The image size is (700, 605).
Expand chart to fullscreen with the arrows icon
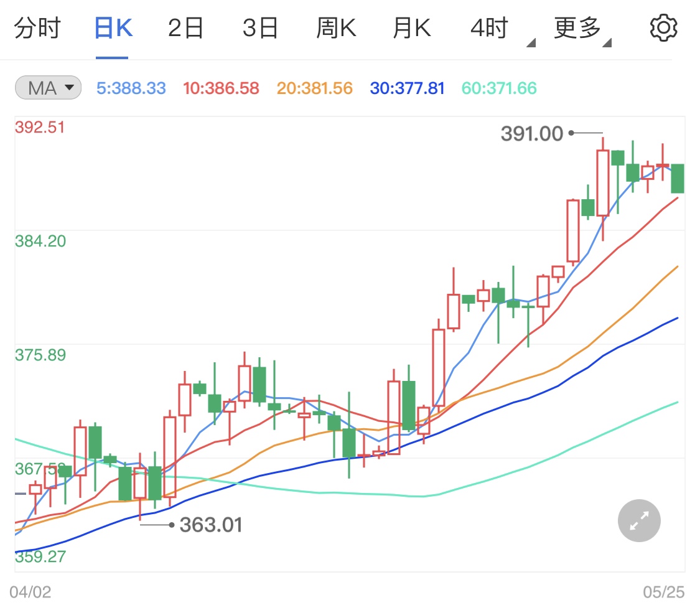click(x=638, y=520)
